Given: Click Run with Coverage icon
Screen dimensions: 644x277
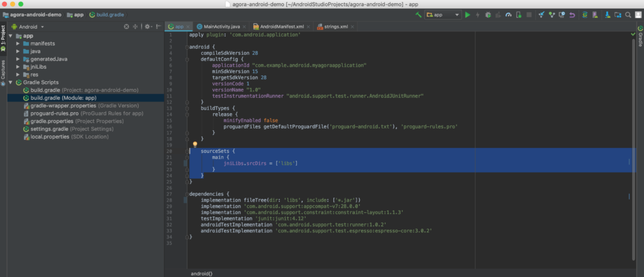Looking at the screenshot, I should [x=498, y=15].
